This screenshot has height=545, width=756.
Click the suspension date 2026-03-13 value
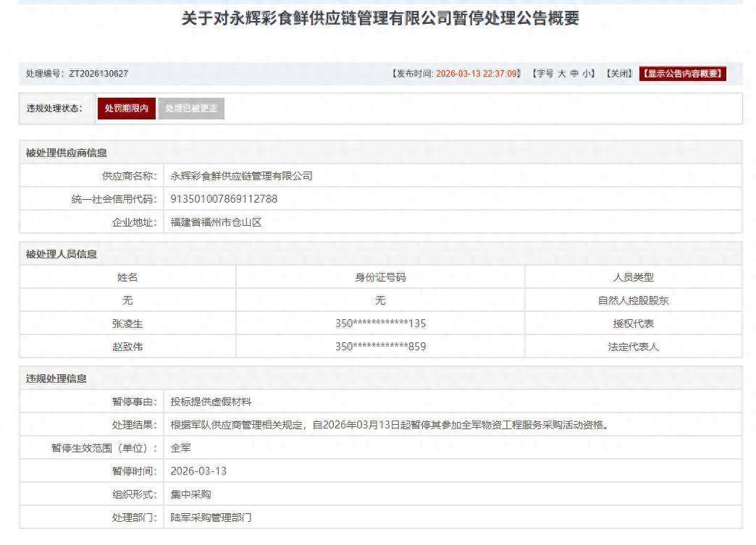(198, 471)
